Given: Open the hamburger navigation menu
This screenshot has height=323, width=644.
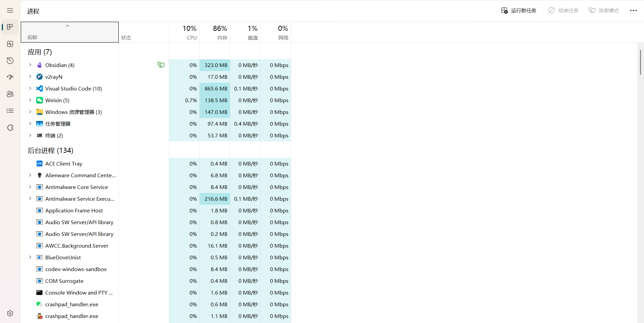Looking at the screenshot, I should click(10, 10).
